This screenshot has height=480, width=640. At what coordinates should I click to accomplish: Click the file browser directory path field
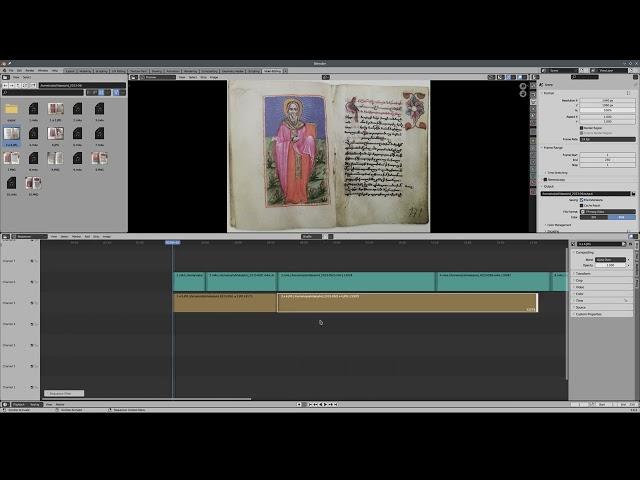(82, 85)
